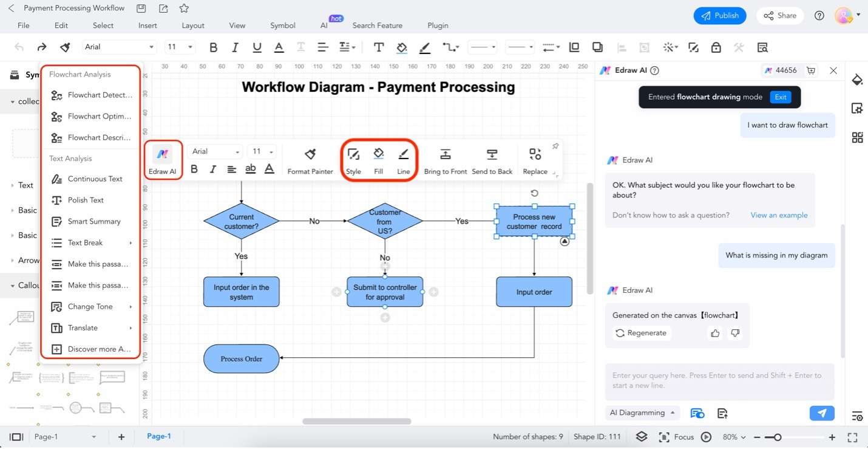Open the AI menu
Image resolution: width=868 pixels, height=449 pixels.
(324, 26)
